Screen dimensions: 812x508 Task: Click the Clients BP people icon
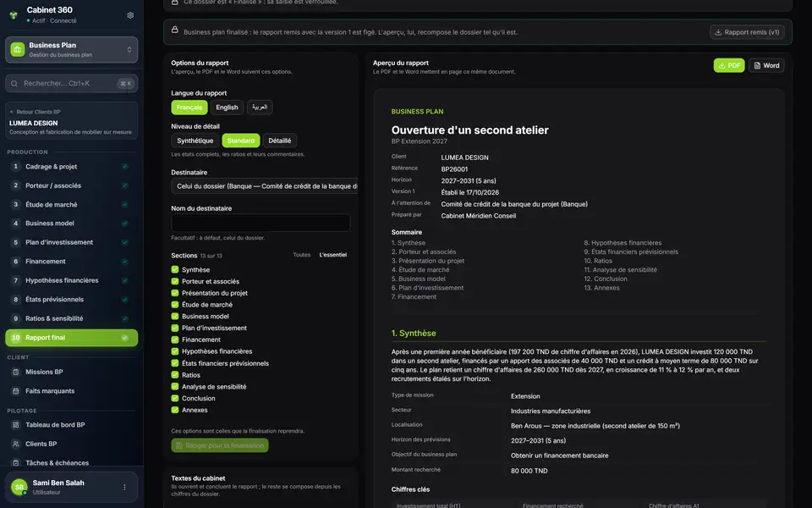click(15, 444)
